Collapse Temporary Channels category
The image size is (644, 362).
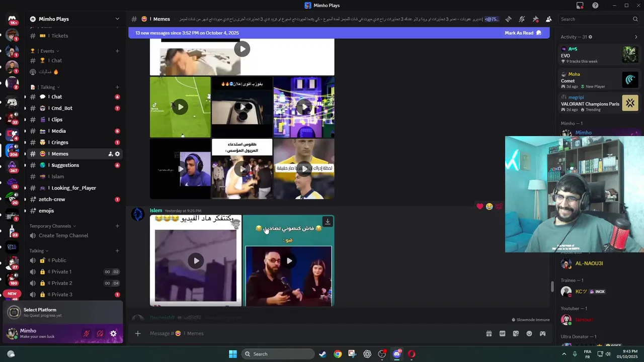pyautogui.click(x=53, y=226)
